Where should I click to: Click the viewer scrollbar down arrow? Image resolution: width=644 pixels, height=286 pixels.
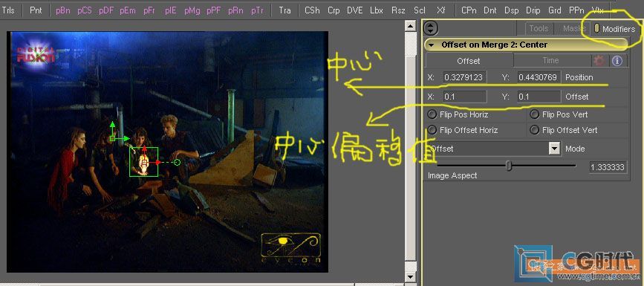[x=409, y=277]
